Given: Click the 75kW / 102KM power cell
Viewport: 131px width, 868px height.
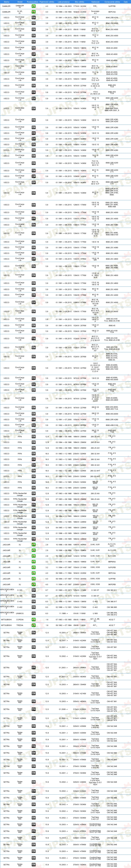Looking at the screenshot, I should click(79, 17).
